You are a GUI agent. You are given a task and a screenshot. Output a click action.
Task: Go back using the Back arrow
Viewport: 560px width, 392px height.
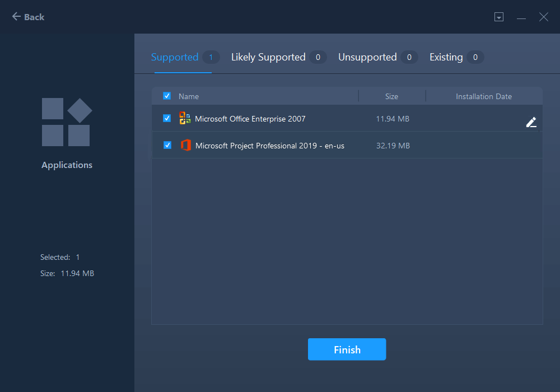(x=28, y=17)
